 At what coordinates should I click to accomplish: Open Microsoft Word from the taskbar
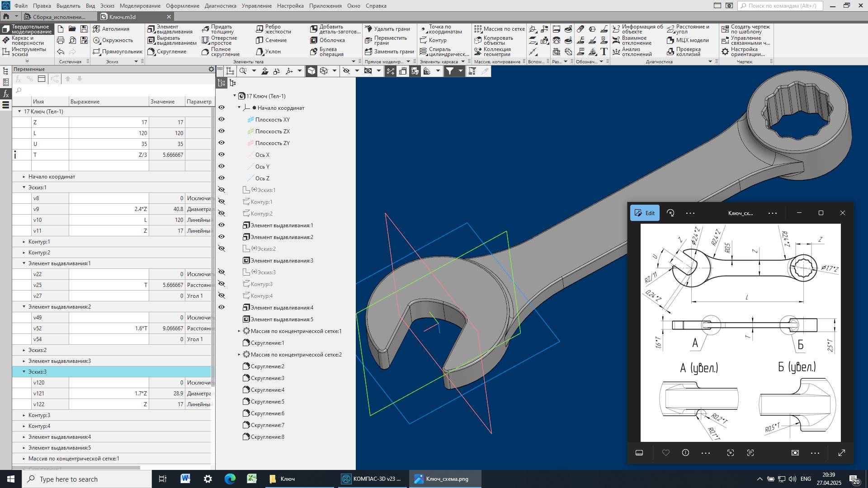pyautogui.click(x=185, y=479)
